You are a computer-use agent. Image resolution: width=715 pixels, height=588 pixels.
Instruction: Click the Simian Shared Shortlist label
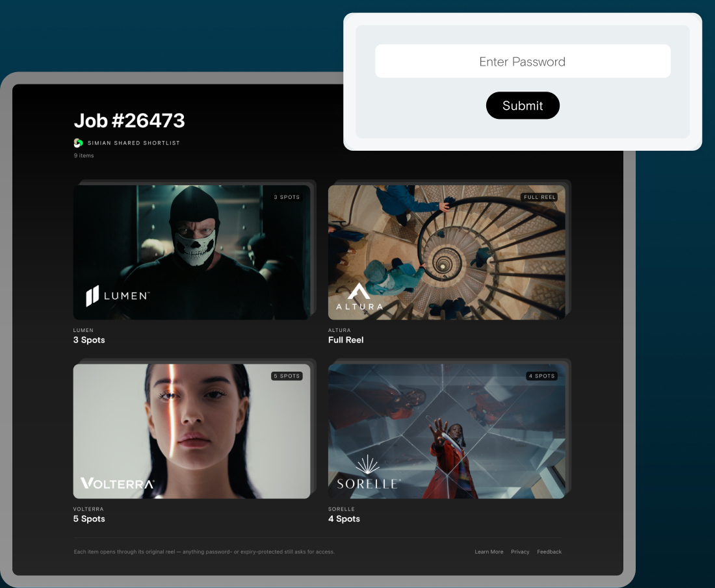click(134, 143)
